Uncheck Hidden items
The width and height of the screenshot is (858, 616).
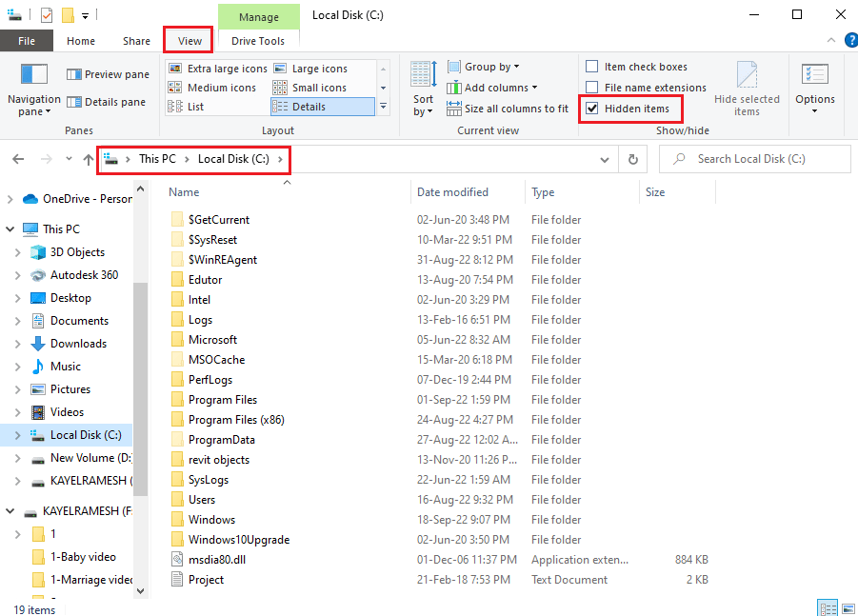(x=628, y=109)
